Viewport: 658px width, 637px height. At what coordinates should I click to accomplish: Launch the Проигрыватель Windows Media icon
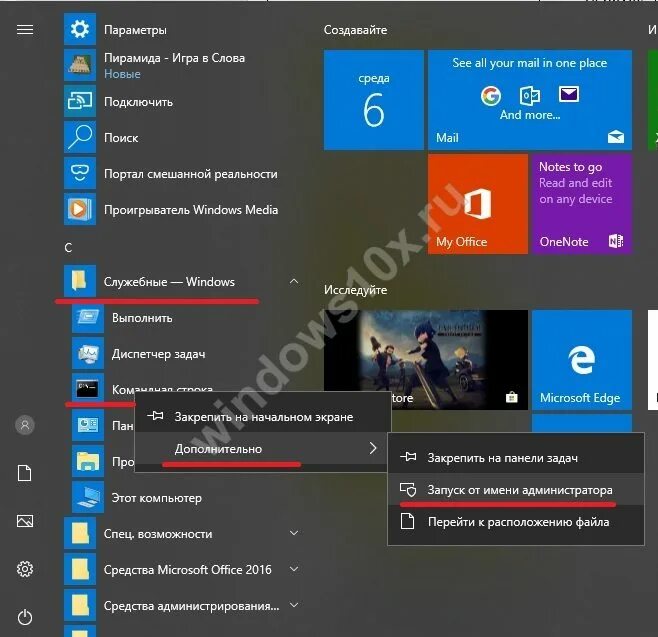pyautogui.click(x=80, y=209)
